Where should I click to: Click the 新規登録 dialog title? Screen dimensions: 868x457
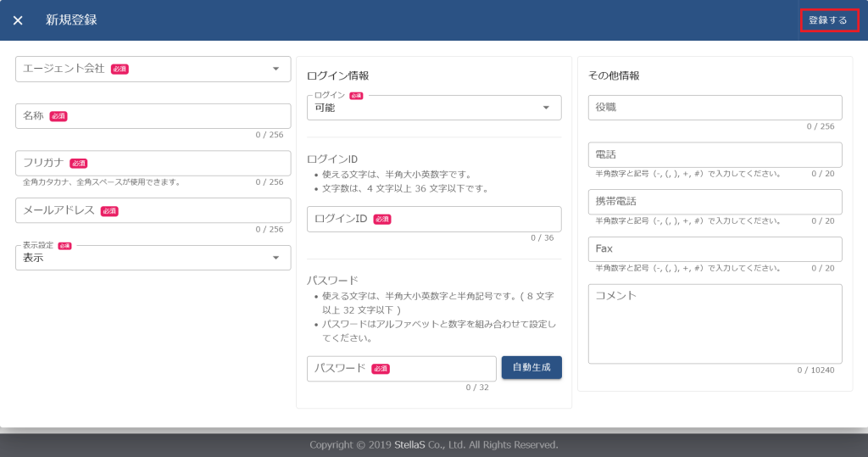[x=71, y=20]
